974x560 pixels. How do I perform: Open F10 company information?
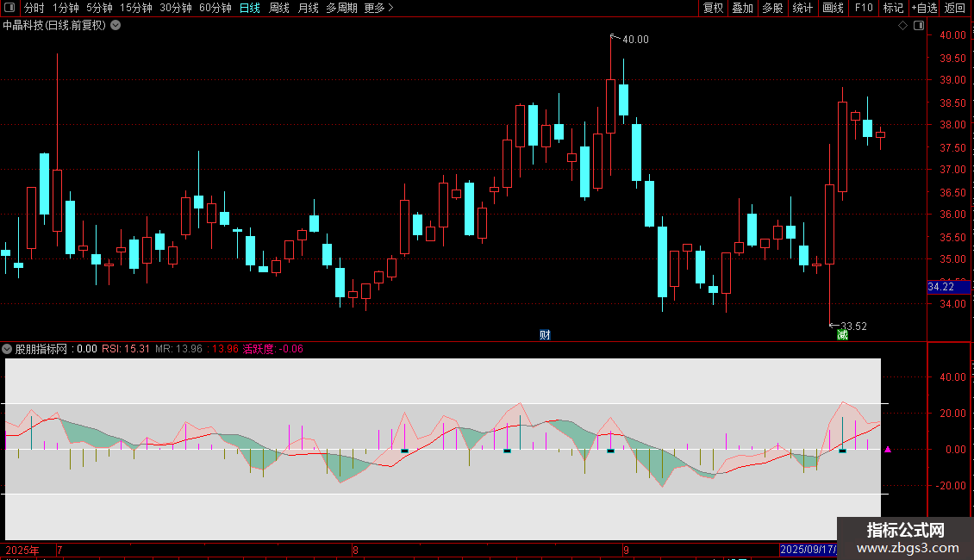[x=864, y=8]
